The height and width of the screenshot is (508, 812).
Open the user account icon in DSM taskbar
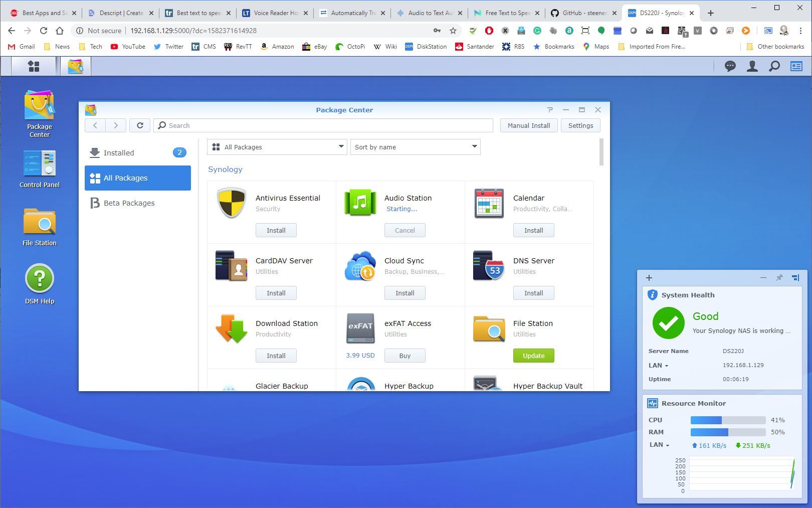[x=752, y=66]
